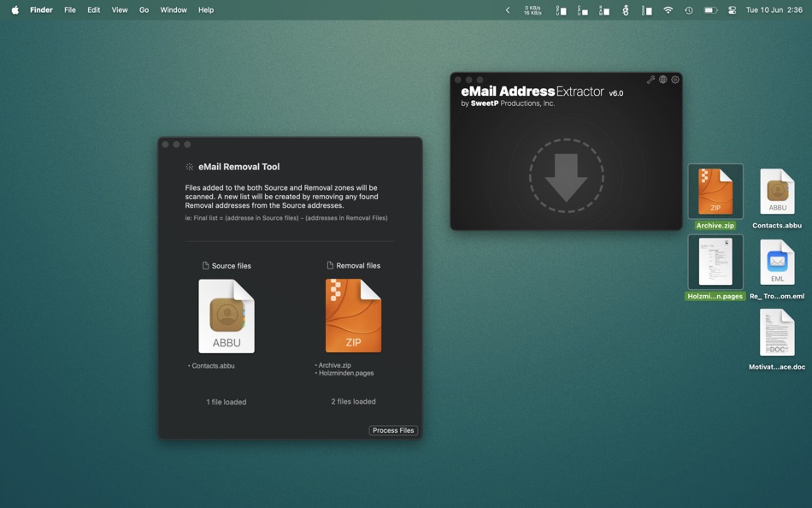Click the v6.0 version label
This screenshot has width=812, height=508.
point(616,93)
